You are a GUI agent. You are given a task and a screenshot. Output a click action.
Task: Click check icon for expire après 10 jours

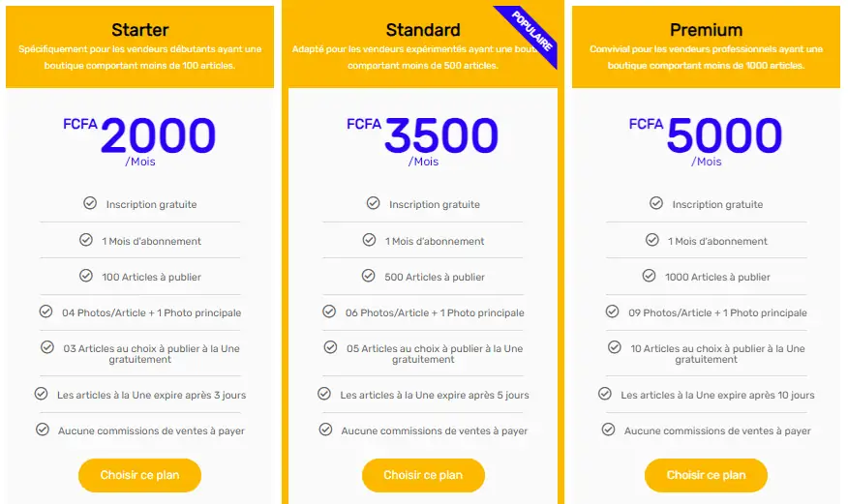point(605,394)
